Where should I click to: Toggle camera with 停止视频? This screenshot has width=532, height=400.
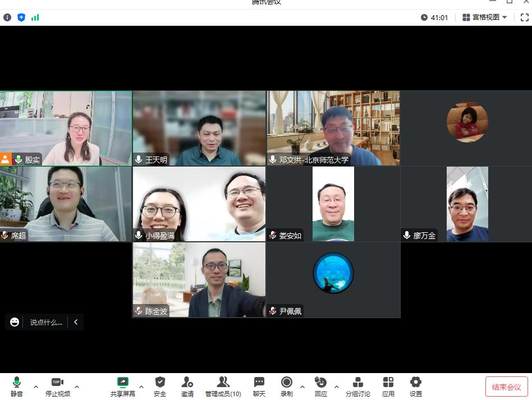[58, 386]
